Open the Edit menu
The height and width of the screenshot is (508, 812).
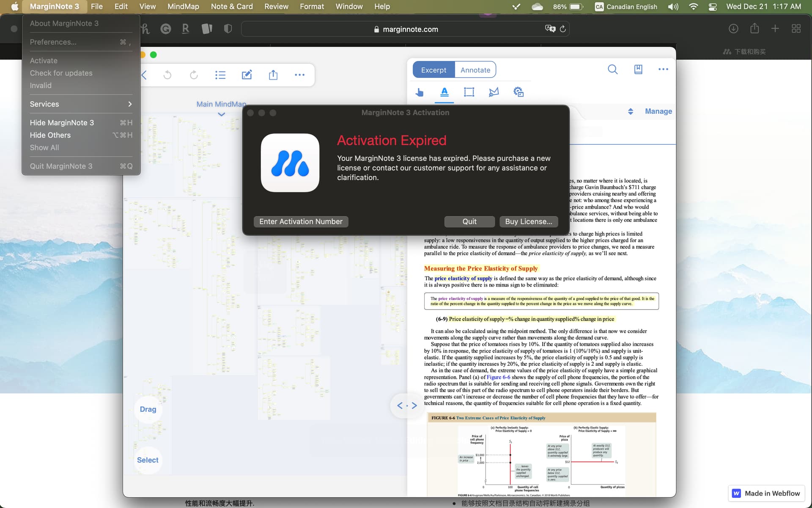point(121,6)
